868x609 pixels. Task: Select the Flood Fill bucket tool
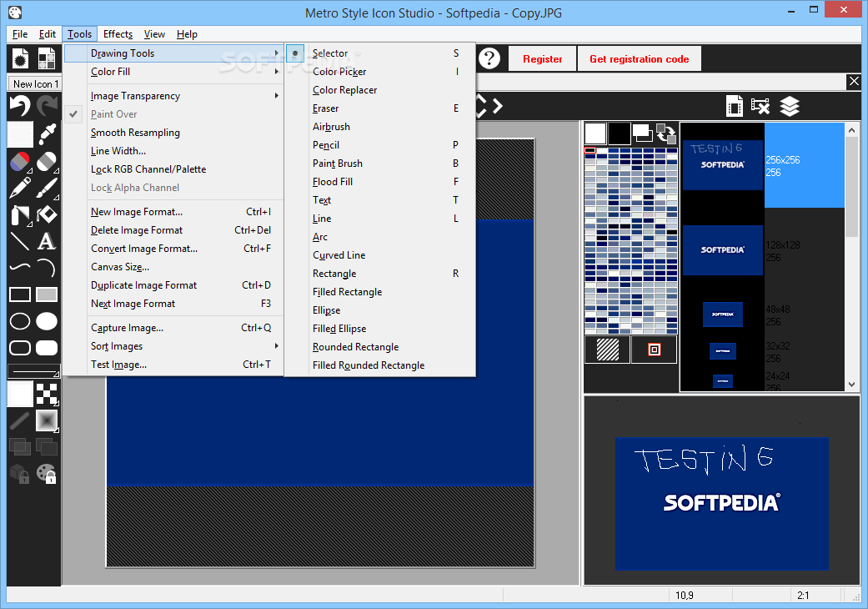pos(47,214)
